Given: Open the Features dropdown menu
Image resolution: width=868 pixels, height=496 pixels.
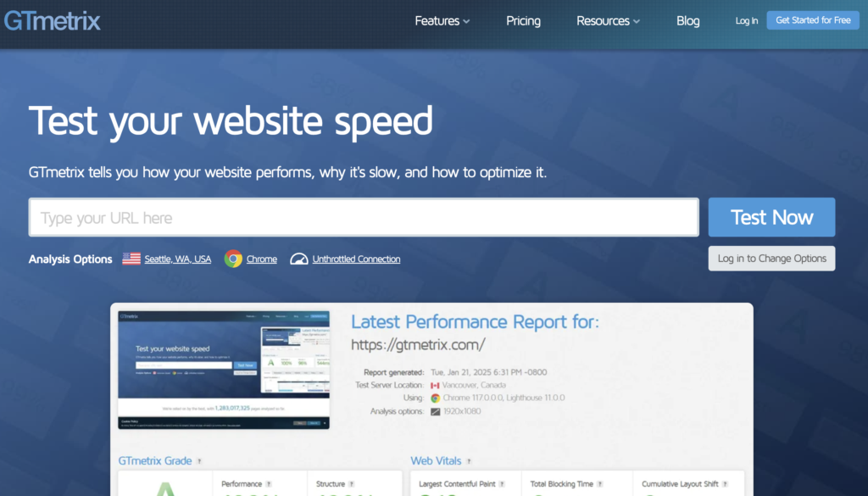Looking at the screenshot, I should point(442,21).
